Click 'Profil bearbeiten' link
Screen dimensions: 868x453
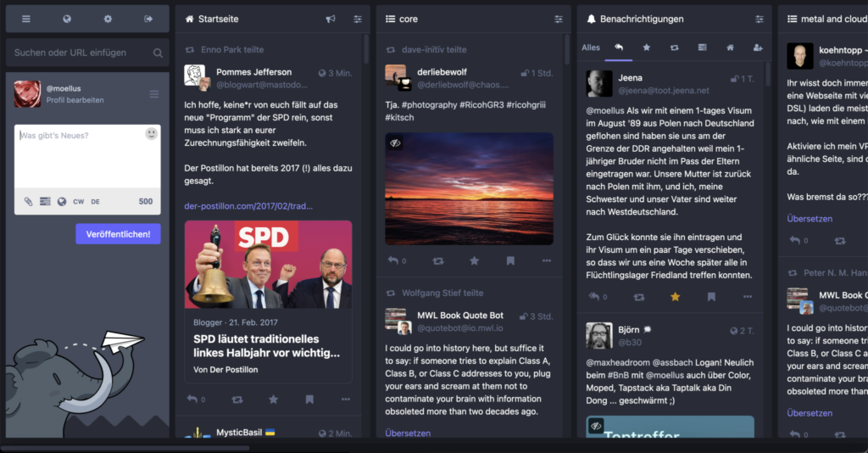75,100
